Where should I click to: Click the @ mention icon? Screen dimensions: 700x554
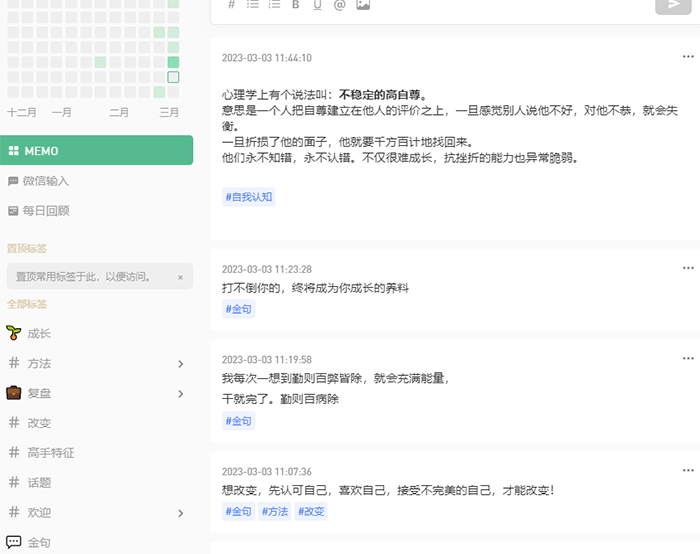tap(339, 5)
